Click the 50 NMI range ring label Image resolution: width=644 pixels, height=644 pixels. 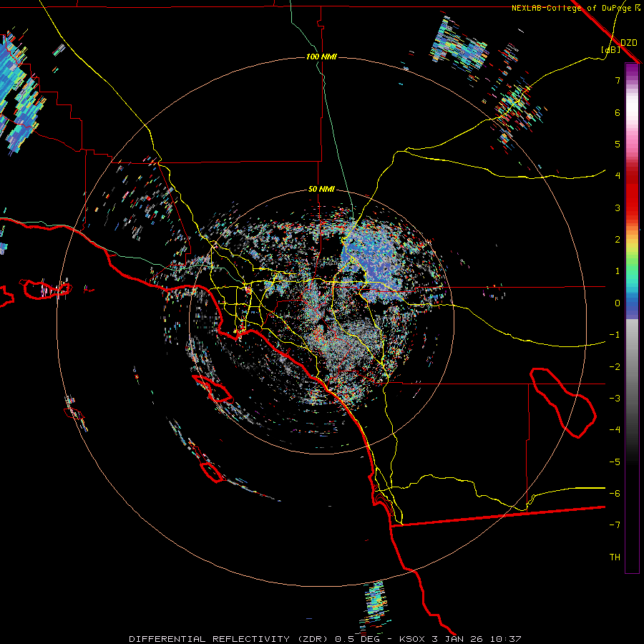pos(321,190)
